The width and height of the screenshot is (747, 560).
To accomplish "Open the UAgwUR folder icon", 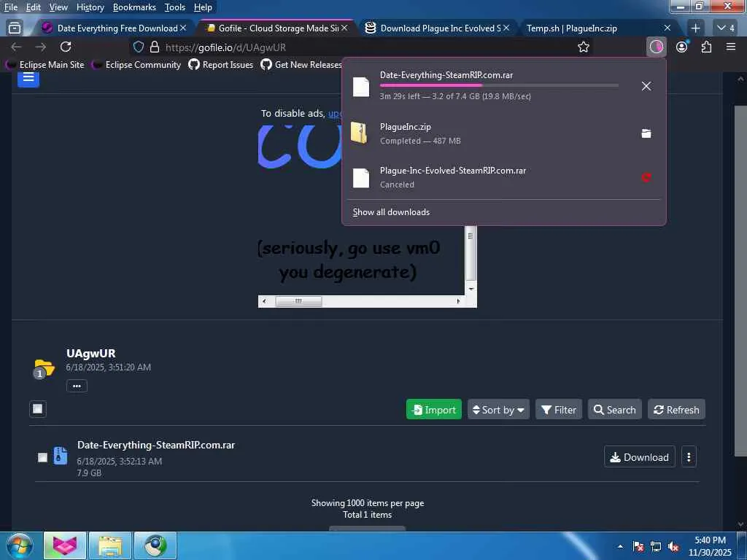I will click(x=44, y=368).
